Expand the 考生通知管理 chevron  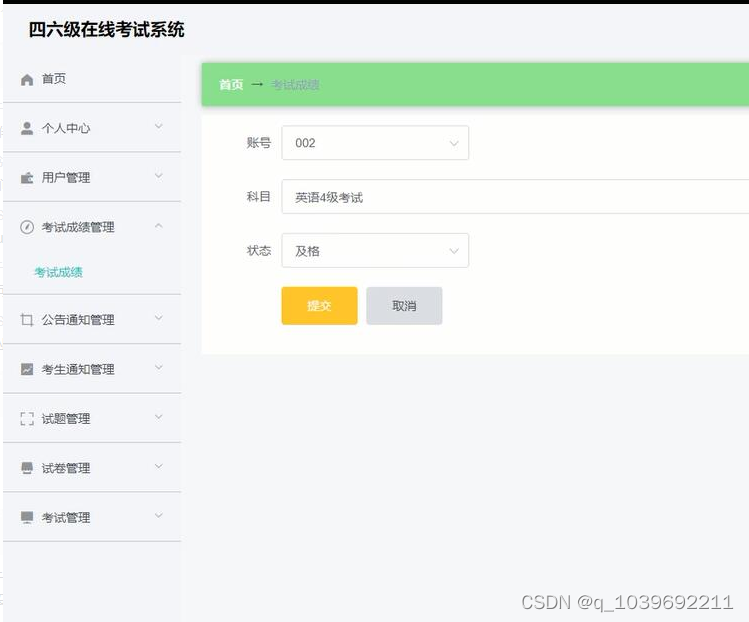pos(159,367)
